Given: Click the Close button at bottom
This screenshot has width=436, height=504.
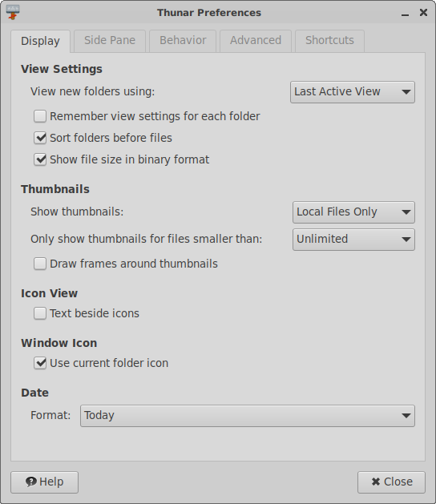Looking at the screenshot, I should [x=391, y=482].
